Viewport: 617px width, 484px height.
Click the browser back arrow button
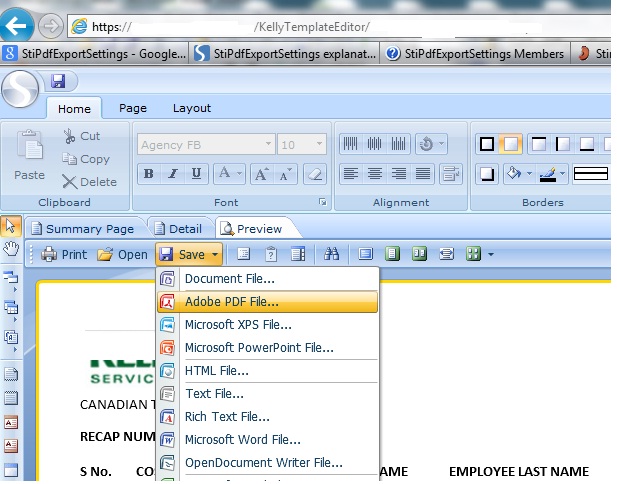(15, 25)
